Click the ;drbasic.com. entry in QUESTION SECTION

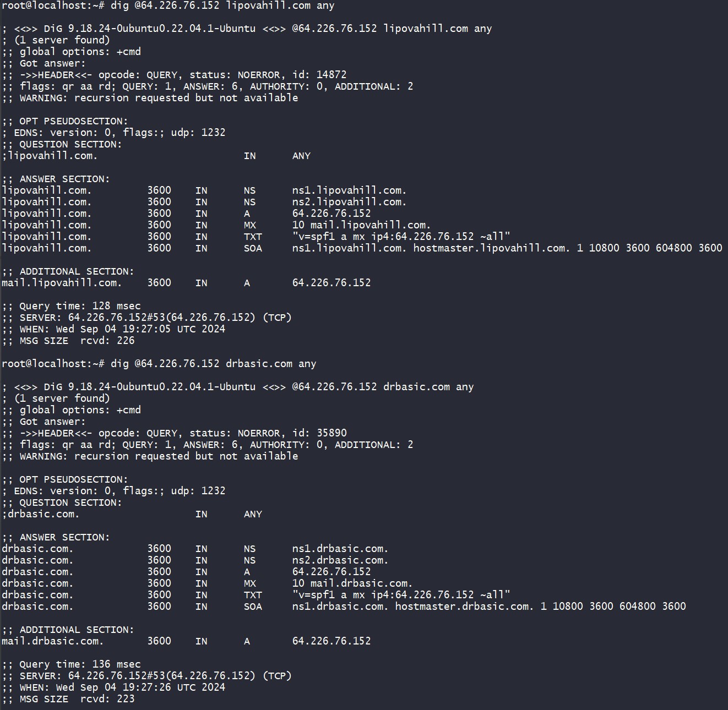(x=41, y=514)
